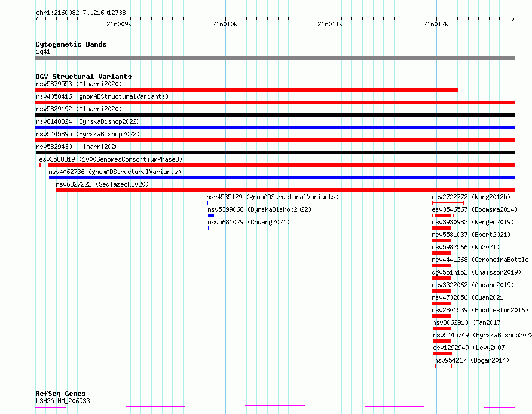
Task: Select nsv5829430 (Almarri2020) label
Action: pos(79,147)
